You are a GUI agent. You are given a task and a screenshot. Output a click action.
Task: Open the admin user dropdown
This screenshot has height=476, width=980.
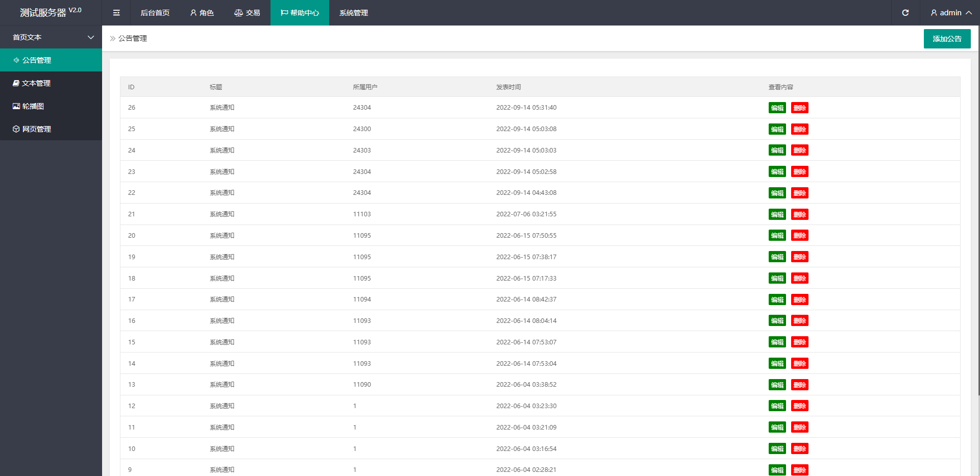(x=950, y=13)
